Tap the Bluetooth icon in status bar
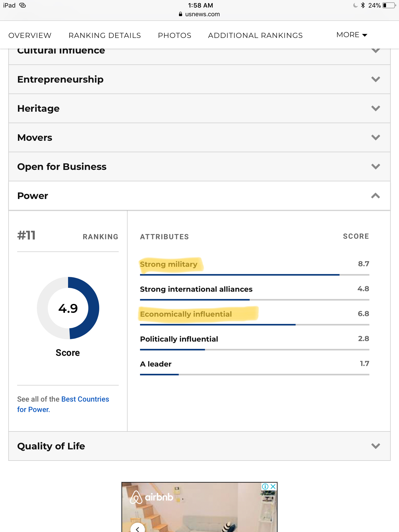This screenshot has width=399, height=532. [x=363, y=5]
